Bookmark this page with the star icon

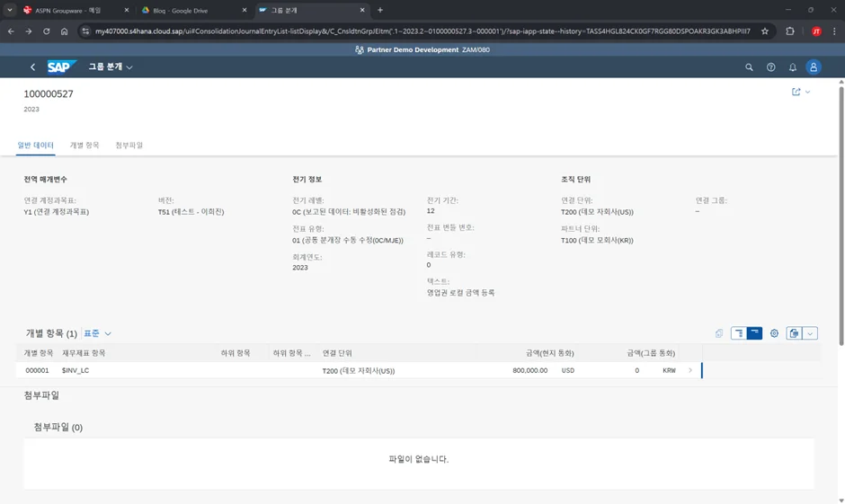click(x=765, y=31)
